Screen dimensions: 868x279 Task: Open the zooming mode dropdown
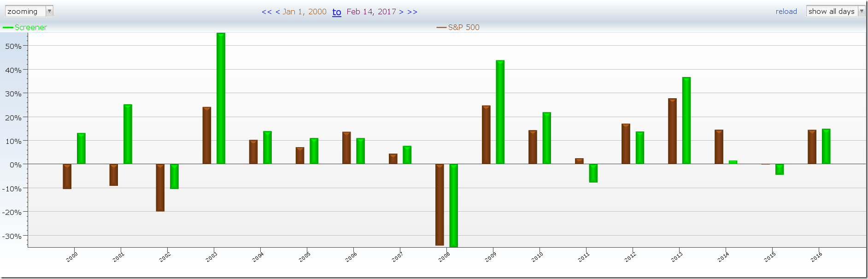[29, 11]
